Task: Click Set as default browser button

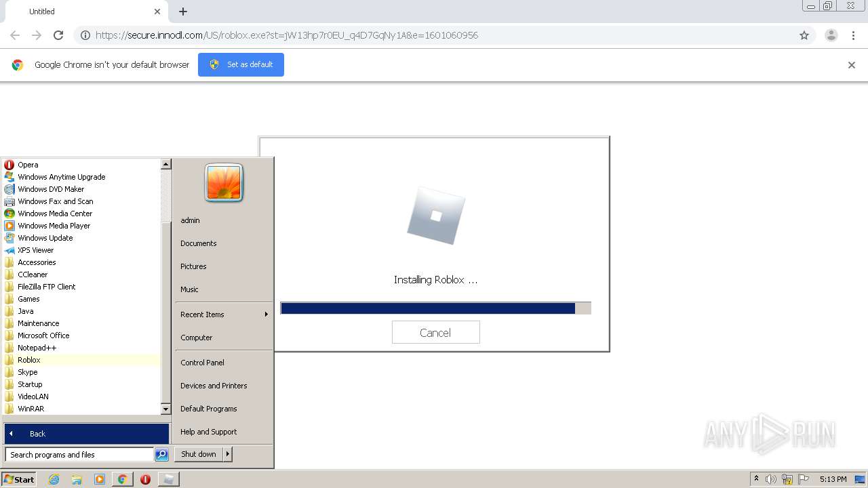Action: pos(241,64)
